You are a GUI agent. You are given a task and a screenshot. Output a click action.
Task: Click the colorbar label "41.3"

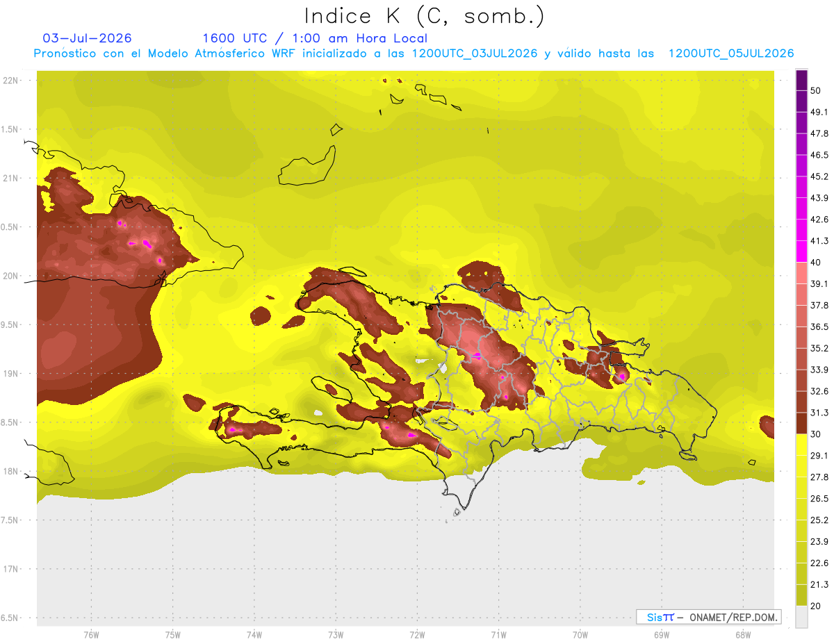click(x=819, y=241)
